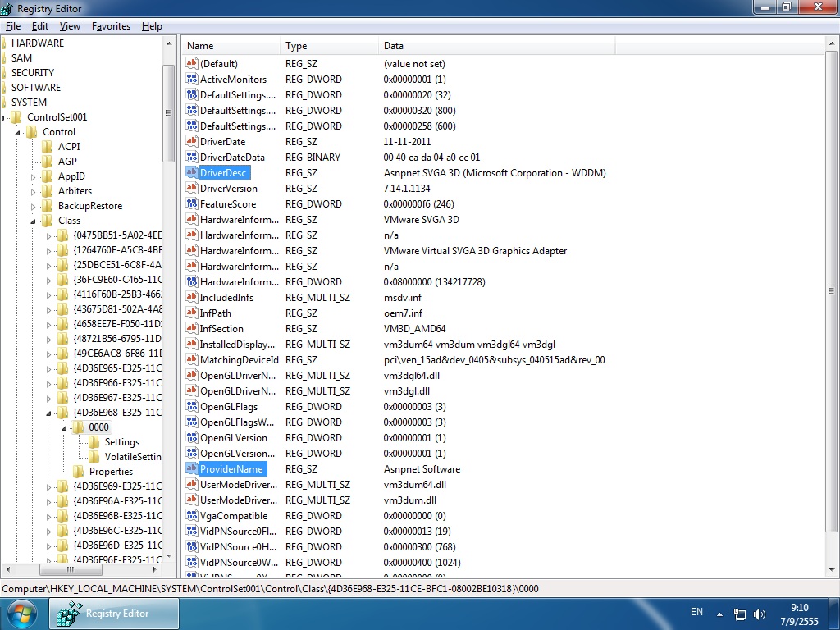Screen dimensions: 840x630
Task: Select the VolatileSettin subkey
Action: point(132,457)
